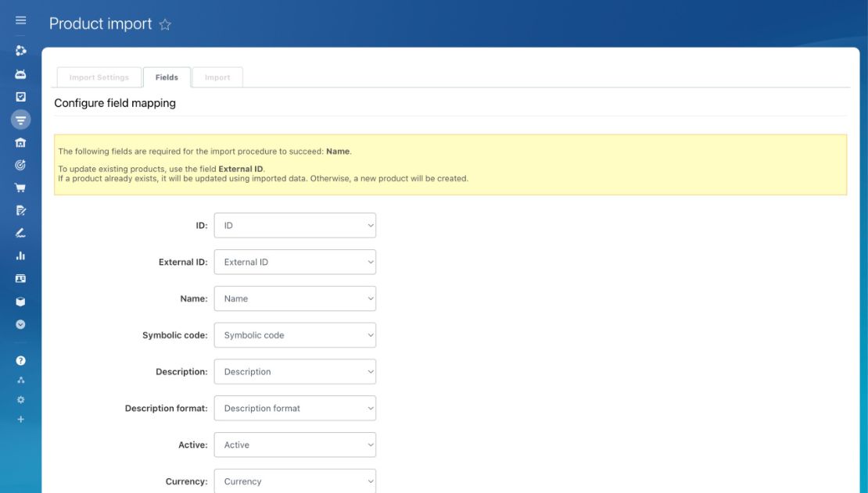Switch to the Import tab
This screenshot has width=868, height=493.
(x=217, y=77)
